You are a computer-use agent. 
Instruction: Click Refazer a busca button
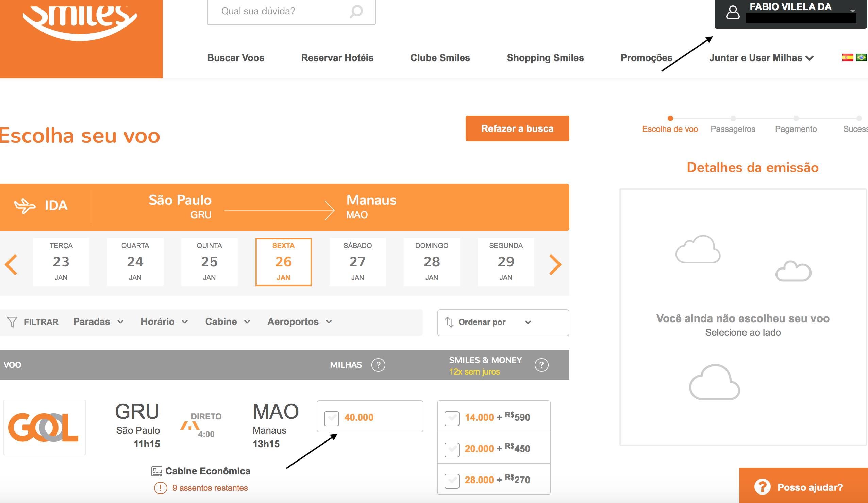coord(517,128)
